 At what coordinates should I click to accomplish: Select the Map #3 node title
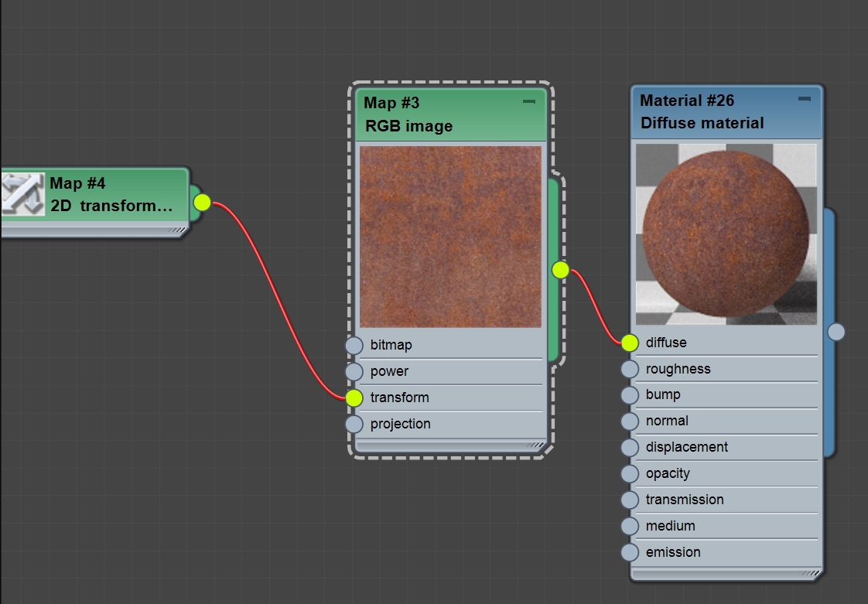pyautogui.click(x=391, y=103)
